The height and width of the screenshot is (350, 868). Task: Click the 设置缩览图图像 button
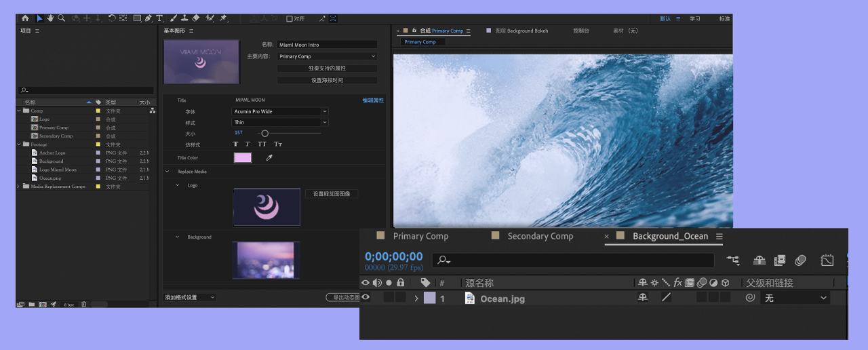[332, 194]
